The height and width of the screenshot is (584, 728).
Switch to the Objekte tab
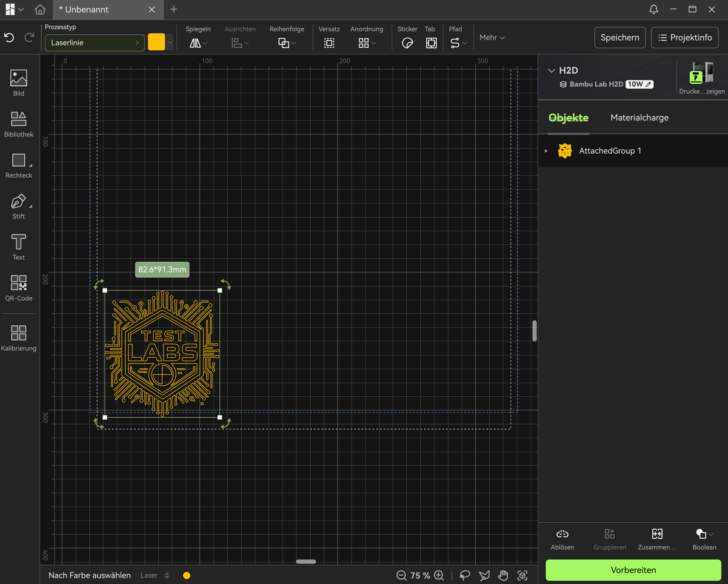point(568,117)
